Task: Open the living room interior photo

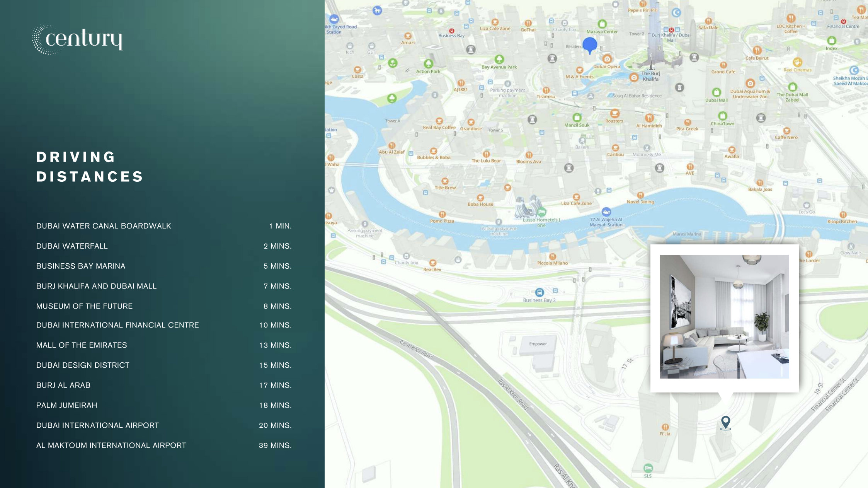Action: tap(724, 316)
